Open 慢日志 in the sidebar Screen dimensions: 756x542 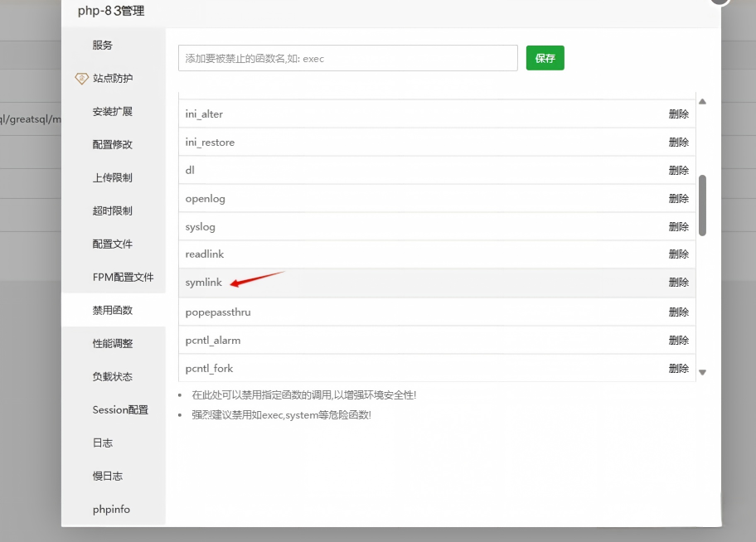(x=108, y=476)
